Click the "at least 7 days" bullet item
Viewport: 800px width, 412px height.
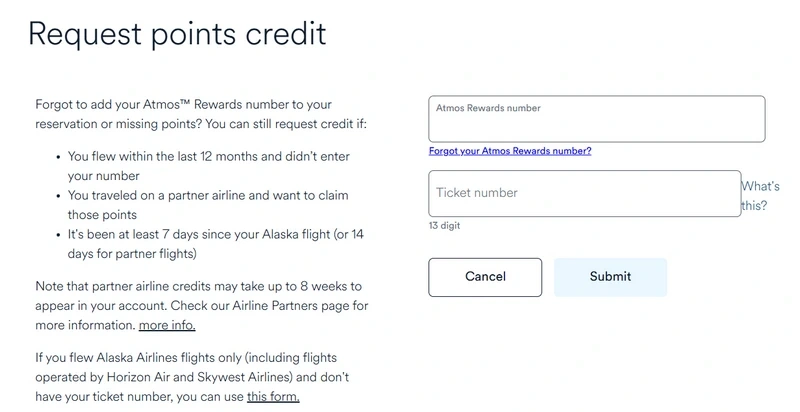(215, 243)
